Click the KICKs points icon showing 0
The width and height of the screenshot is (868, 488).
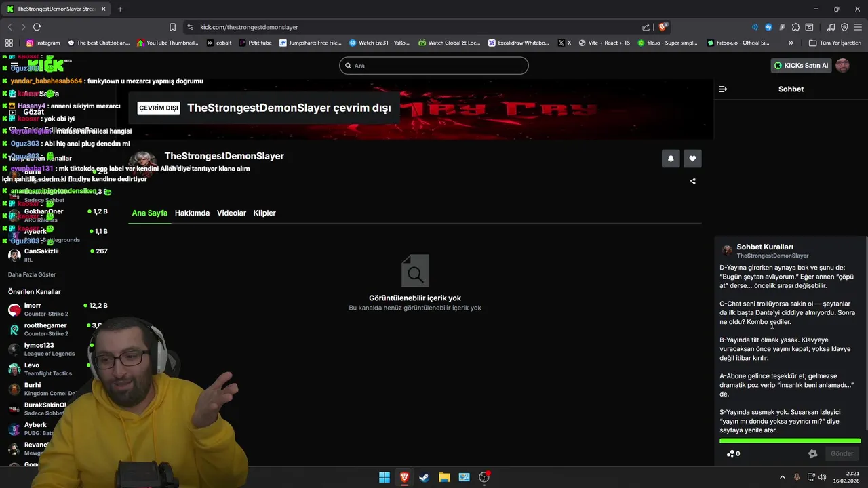pyautogui.click(x=733, y=453)
